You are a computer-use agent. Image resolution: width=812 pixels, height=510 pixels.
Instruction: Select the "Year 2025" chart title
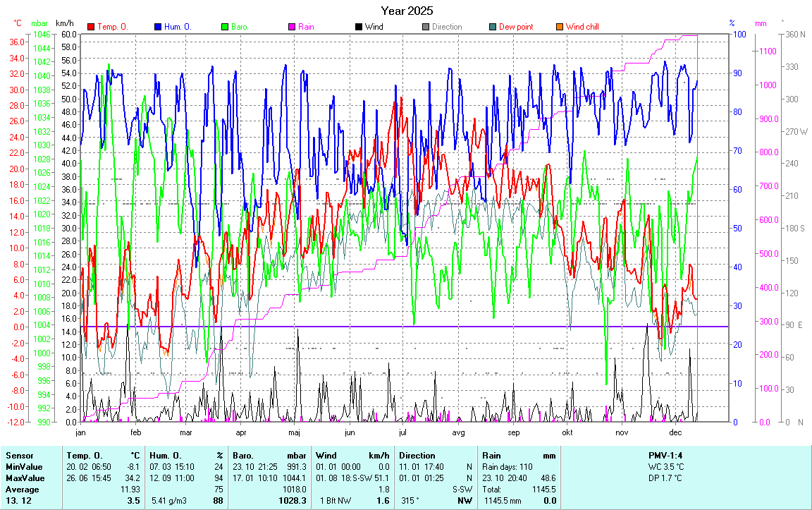coord(407,11)
